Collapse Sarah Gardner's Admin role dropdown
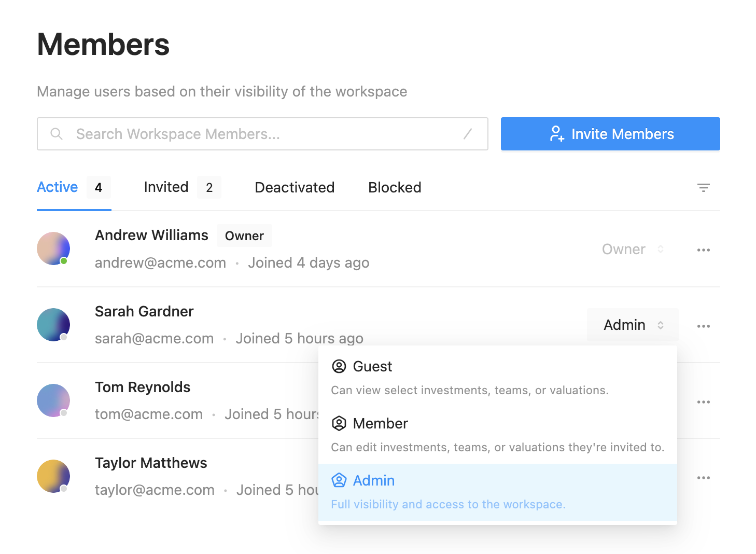 [633, 325]
